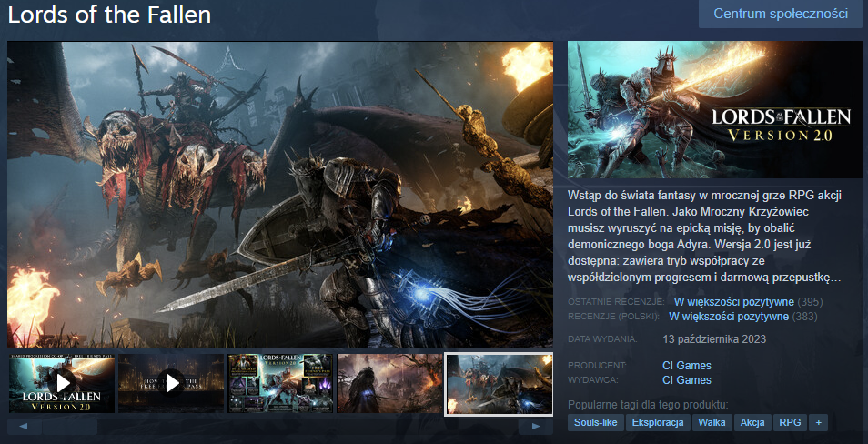Screen dimensions: 868x444
Task: Click the 'OSTATNIE RECENZJE:' label
Action: [x=616, y=302]
